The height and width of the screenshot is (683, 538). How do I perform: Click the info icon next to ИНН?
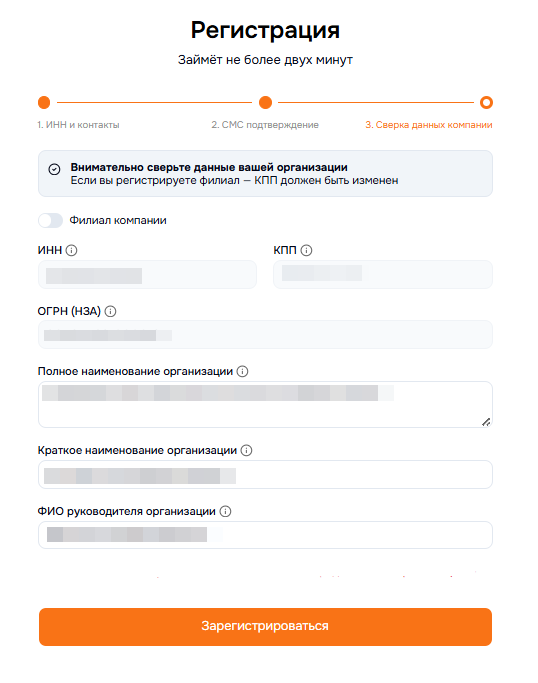tap(71, 250)
